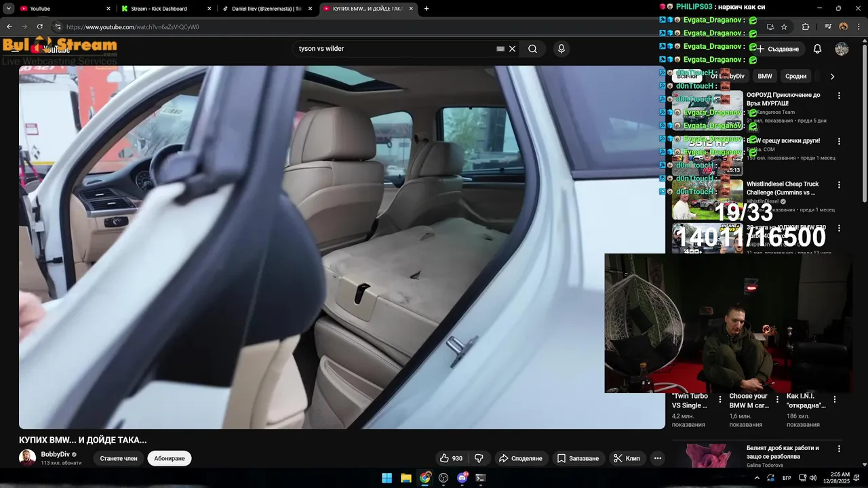This screenshot has width=868, height=488.
Task: Like the video (930 likes)
Action: 452,458
